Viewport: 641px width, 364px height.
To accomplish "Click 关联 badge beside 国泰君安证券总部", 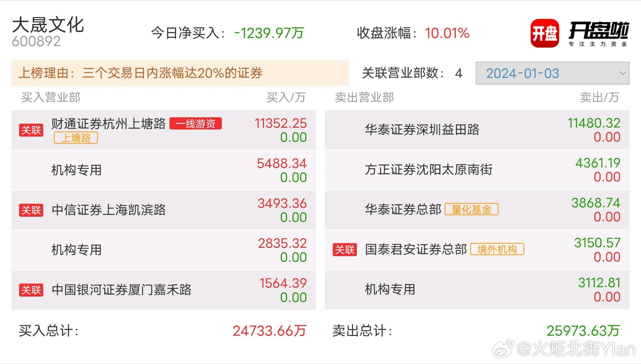I will click(x=345, y=250).
